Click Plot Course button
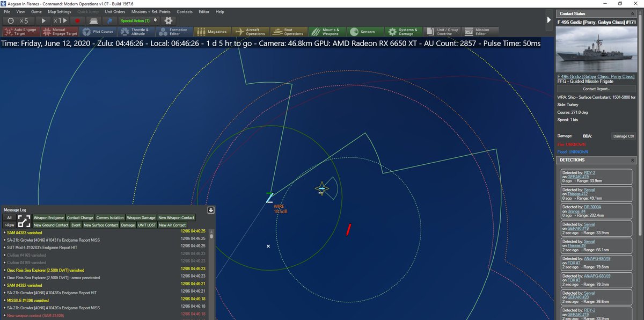644x320 pixels. click(x=97, y=32)
